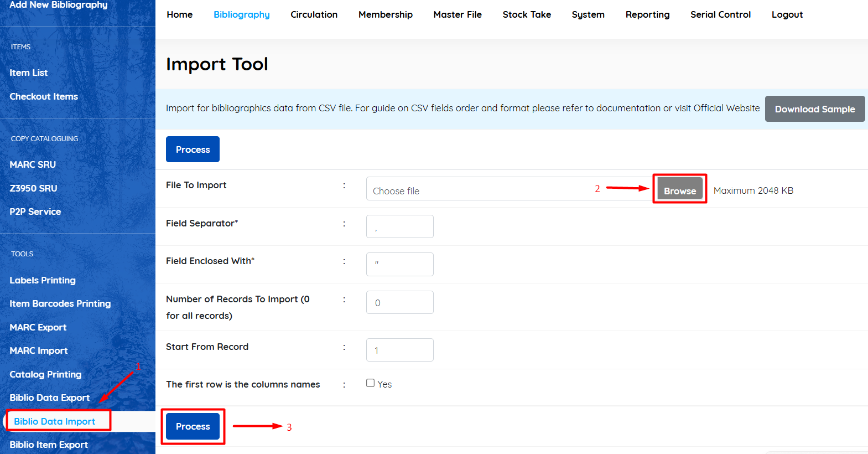Click the bottom Process button
Screen dimensions: 868x454
pyautogui.click(x=193, y=426)
